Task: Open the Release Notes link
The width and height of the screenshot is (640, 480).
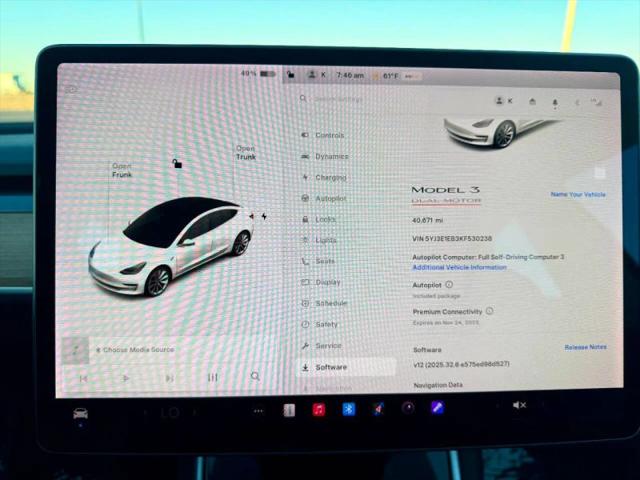Action: coord(585,347)
